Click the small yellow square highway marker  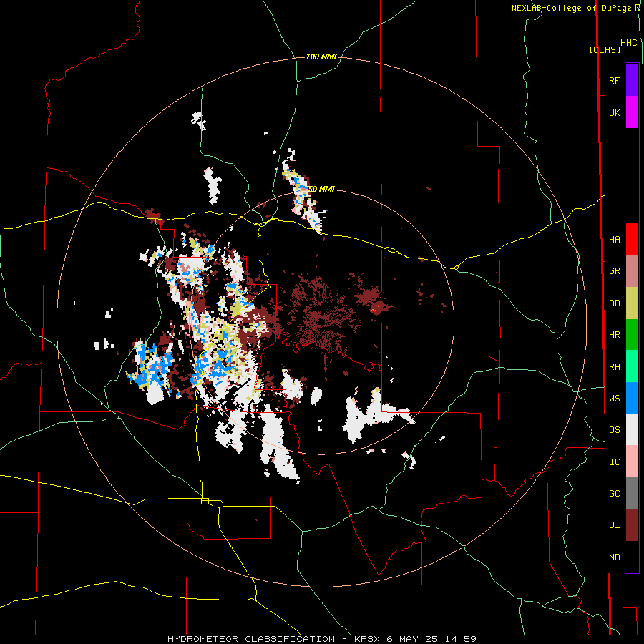click(x=205, y=501)
